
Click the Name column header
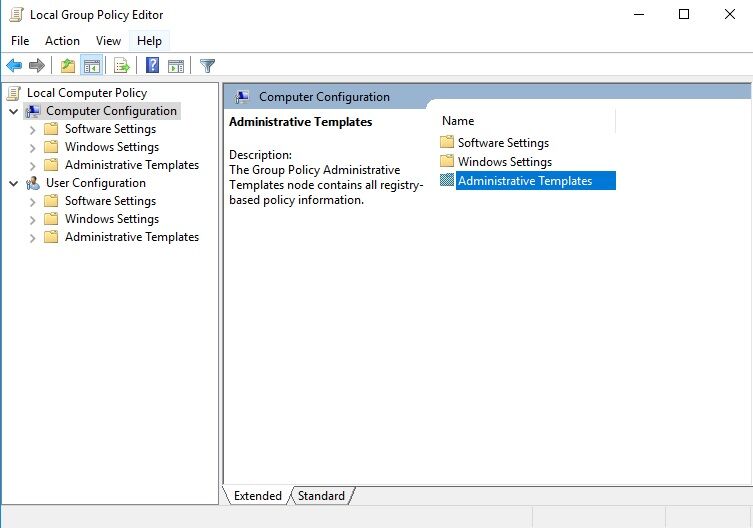(x=527, y=121)
